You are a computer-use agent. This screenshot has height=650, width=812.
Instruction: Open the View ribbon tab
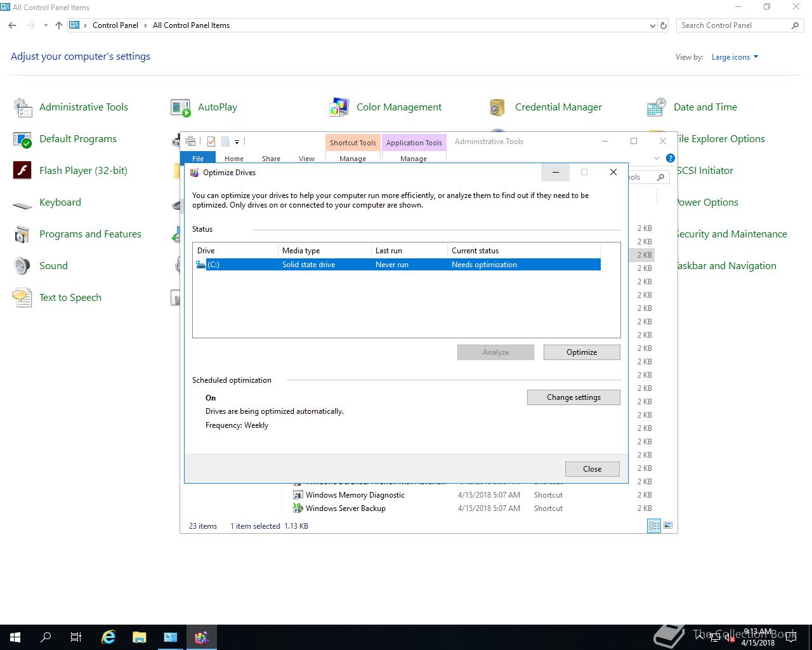[306, 158]
